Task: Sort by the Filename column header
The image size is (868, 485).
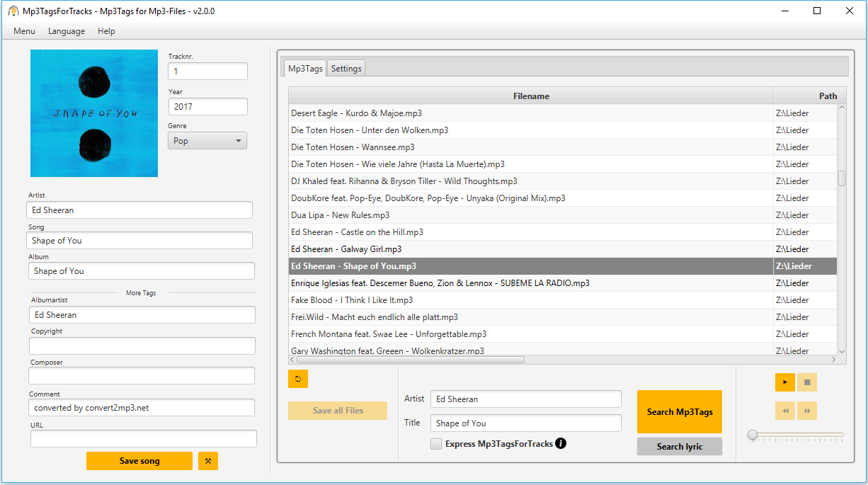Action: [531, 96]
